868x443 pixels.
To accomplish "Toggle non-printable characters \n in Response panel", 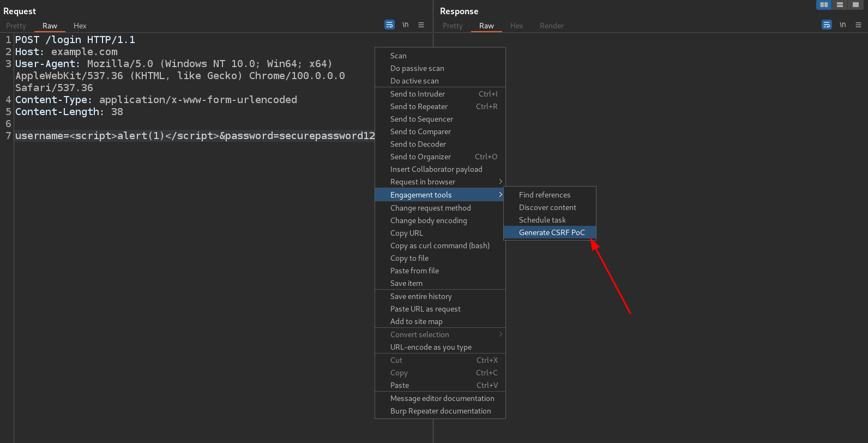I will 843,25.
